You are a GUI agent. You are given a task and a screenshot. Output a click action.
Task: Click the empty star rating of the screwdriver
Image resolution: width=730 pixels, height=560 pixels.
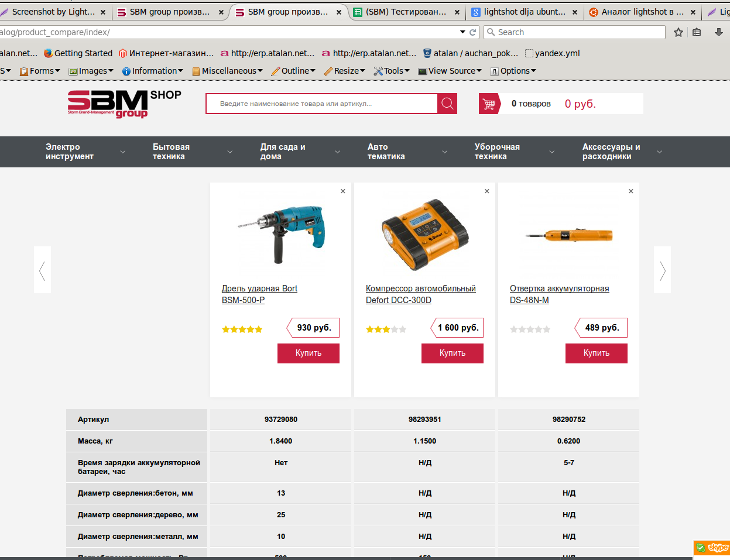pyautogui.click(x=530, y=329)
